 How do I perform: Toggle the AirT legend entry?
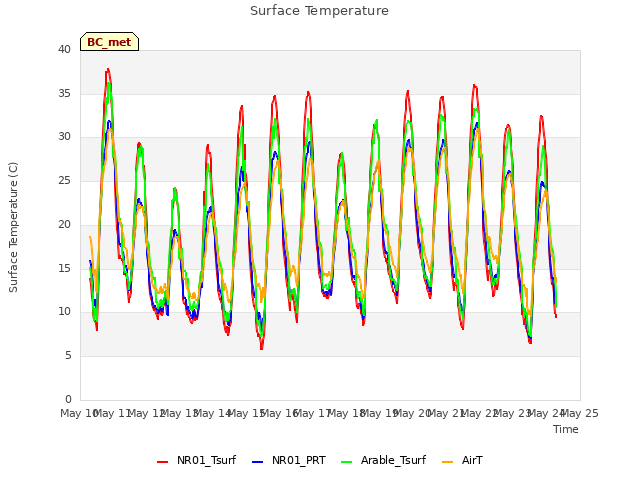click(x=462, y=460)
